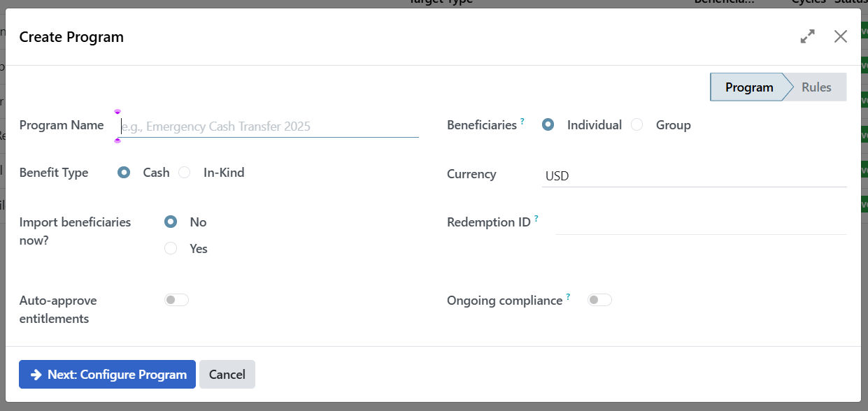
Task: Switch to the Rules step
Action: pyautogui.click(x=816, y=87)
